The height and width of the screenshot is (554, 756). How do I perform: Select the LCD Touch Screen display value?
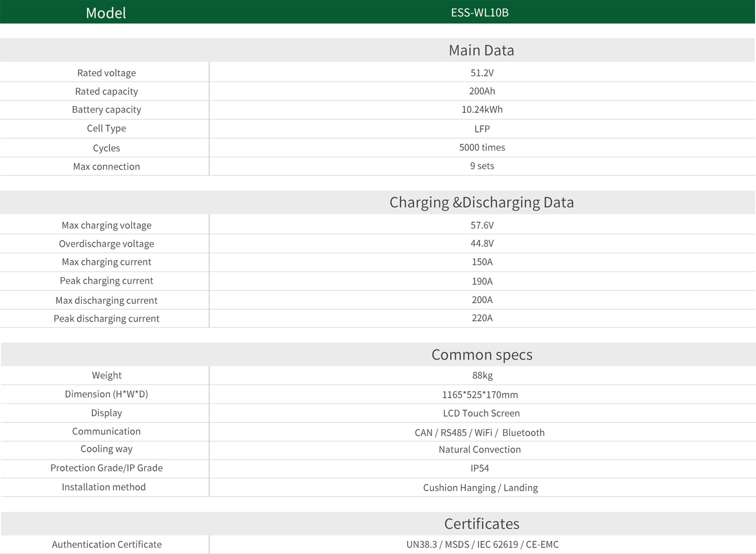(481, 413)
